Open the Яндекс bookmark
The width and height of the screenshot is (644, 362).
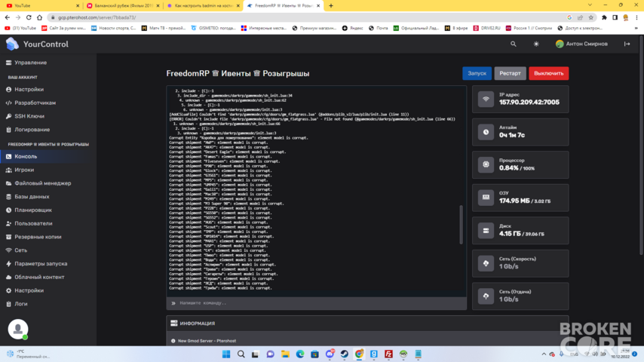[x=353, y=28]
